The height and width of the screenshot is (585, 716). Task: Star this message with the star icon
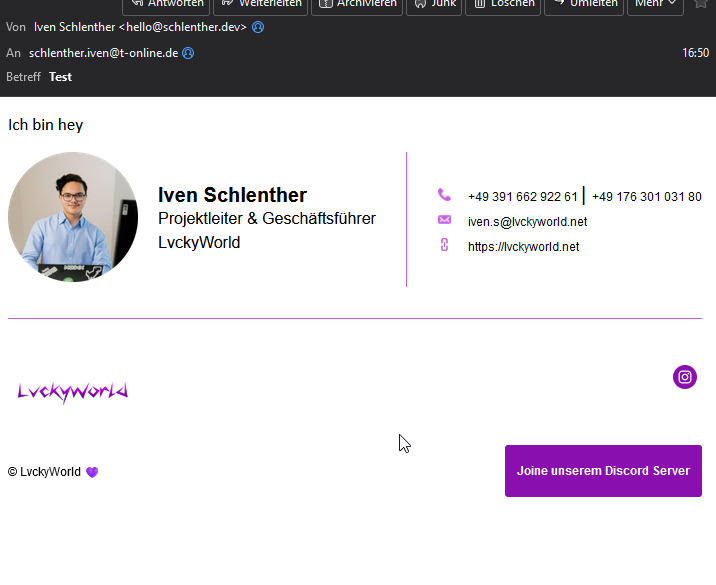[x=700, y=5]
